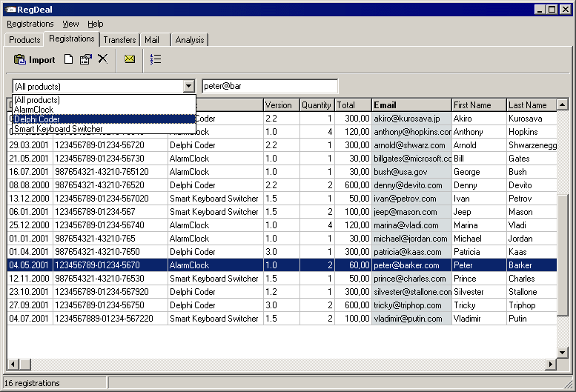Click the last name 'Kurosava' cell
This screenshot has width=576, height=392.
click(x=532, y=119)
